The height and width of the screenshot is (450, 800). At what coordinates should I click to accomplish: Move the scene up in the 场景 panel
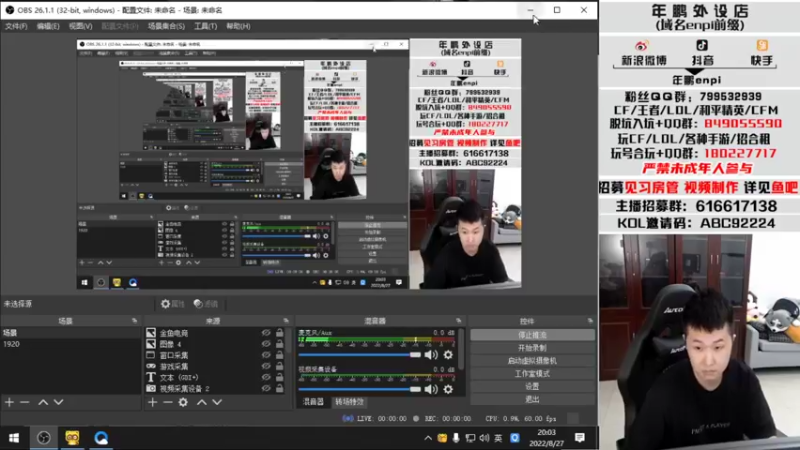click(43, 403)
